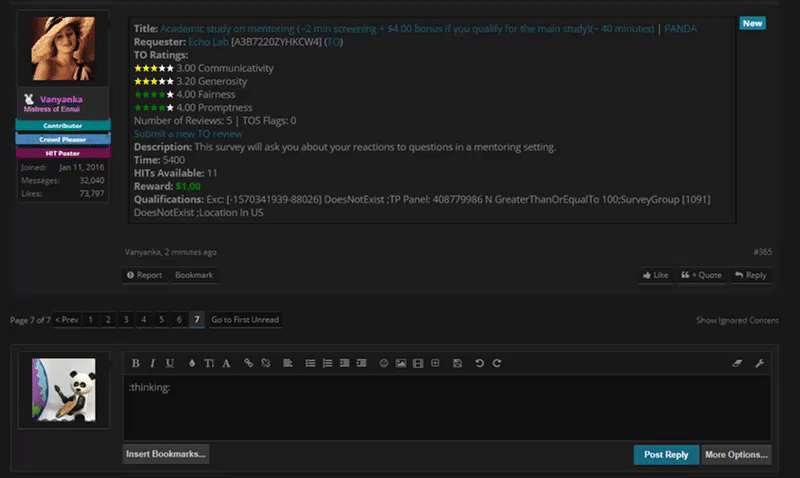Open the Academic study HIT title link
800x478 pixels.
407,29
